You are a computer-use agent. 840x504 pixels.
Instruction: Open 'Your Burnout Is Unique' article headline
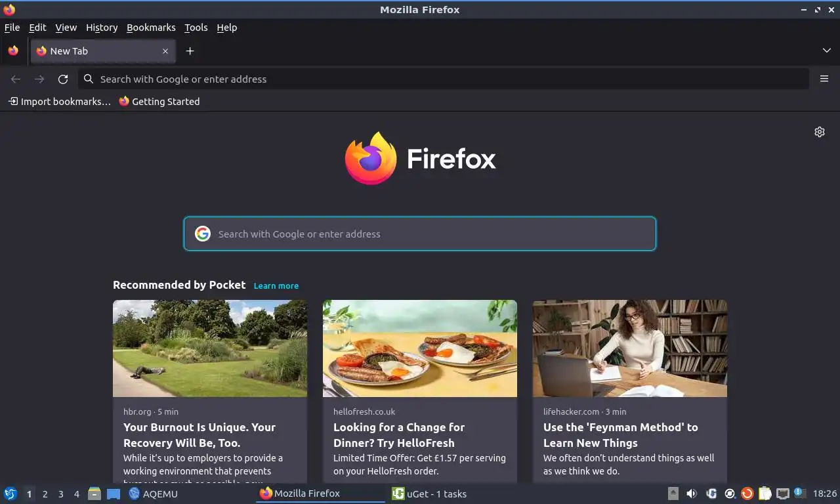coord(199,435)
